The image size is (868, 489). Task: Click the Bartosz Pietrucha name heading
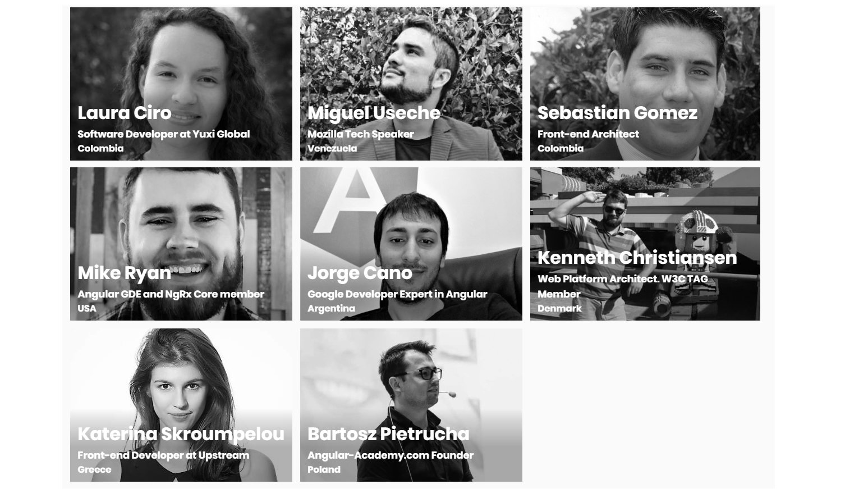pyautogui.click(x=388, y=434)
